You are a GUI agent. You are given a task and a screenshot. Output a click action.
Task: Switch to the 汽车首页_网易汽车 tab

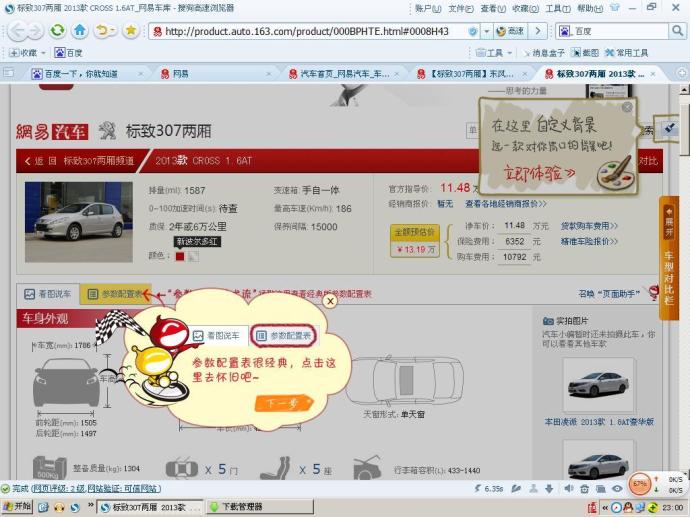[345, 74]
